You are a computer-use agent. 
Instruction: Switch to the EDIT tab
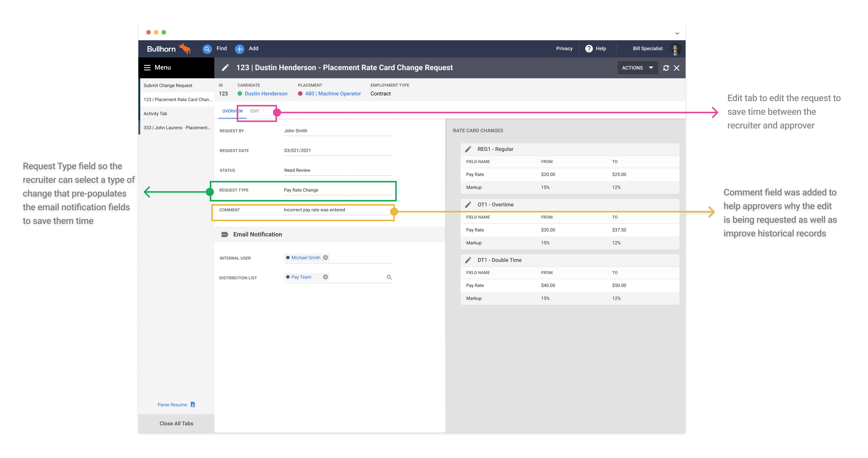[x=254, y=111]
